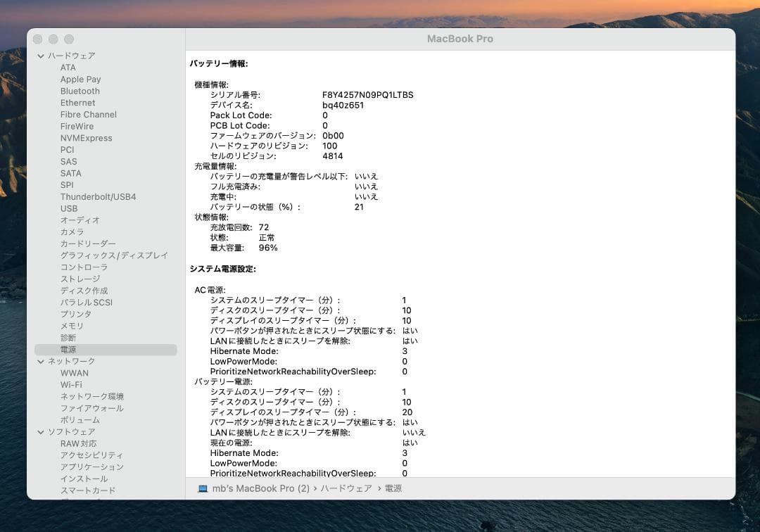Image resolution: width=760 pixels, height=532 pixels.
Task: Select Bluetooth in the hardware list
Action: tap(80, 91)
